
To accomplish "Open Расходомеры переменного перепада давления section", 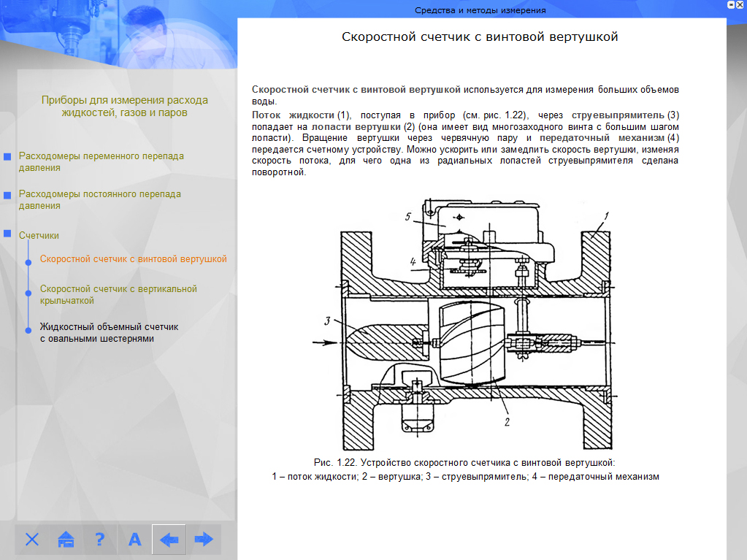I will [101, 161].
